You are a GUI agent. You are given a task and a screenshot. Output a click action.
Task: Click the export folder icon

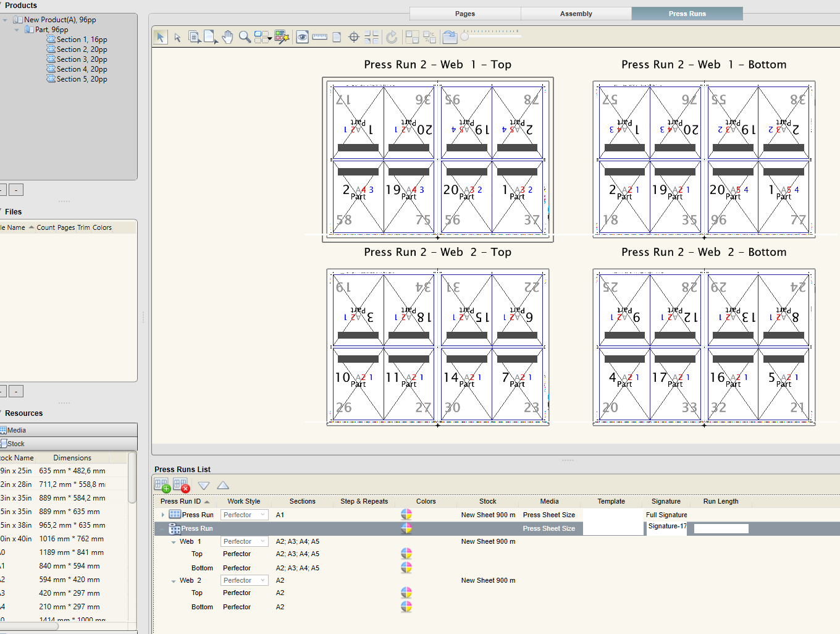(x=450, y=37)
